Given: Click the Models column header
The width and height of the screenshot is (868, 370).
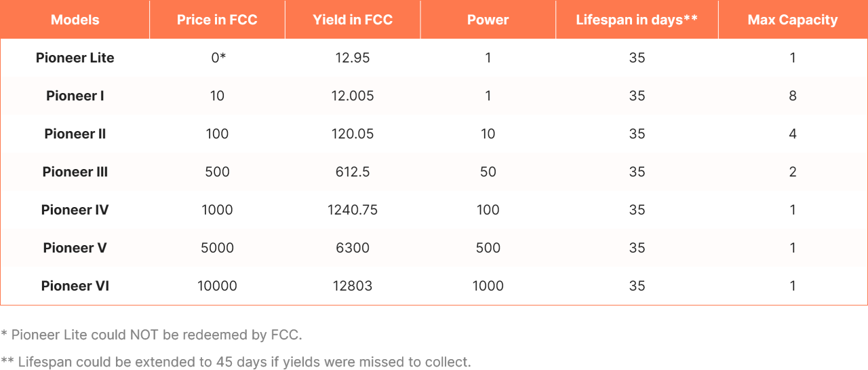Looking at the screenshot, I should point(75,20).
